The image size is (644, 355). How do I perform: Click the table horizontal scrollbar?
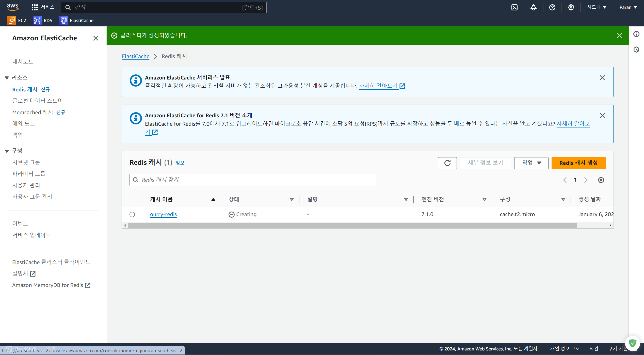pyautogui.click(x=352, y=225)
